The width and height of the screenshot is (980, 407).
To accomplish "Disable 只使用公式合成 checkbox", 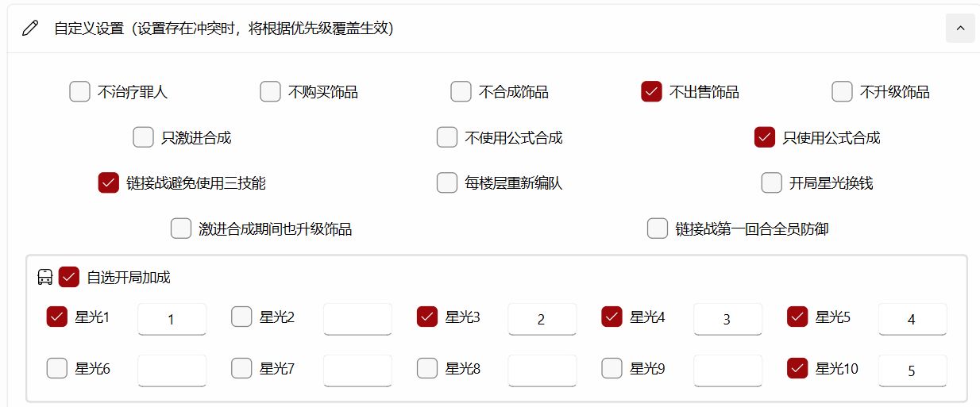I will pyautogui.click(x=764, y=137).
